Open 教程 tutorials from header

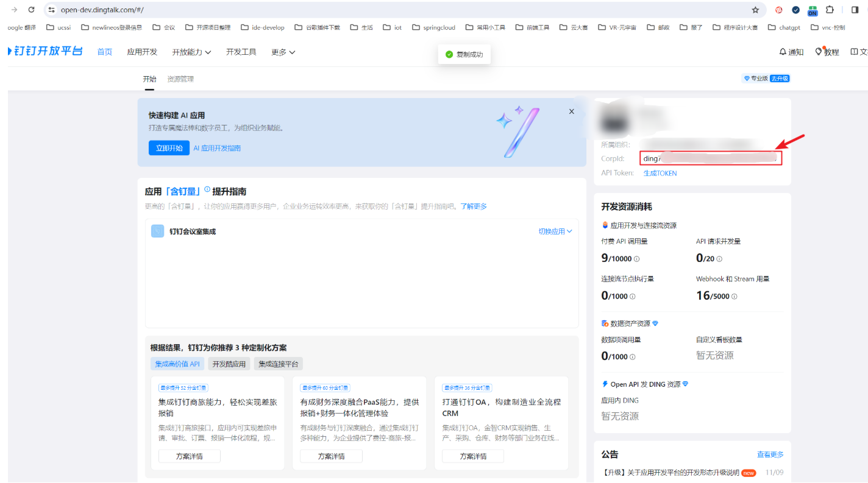(x=827, y=52)
